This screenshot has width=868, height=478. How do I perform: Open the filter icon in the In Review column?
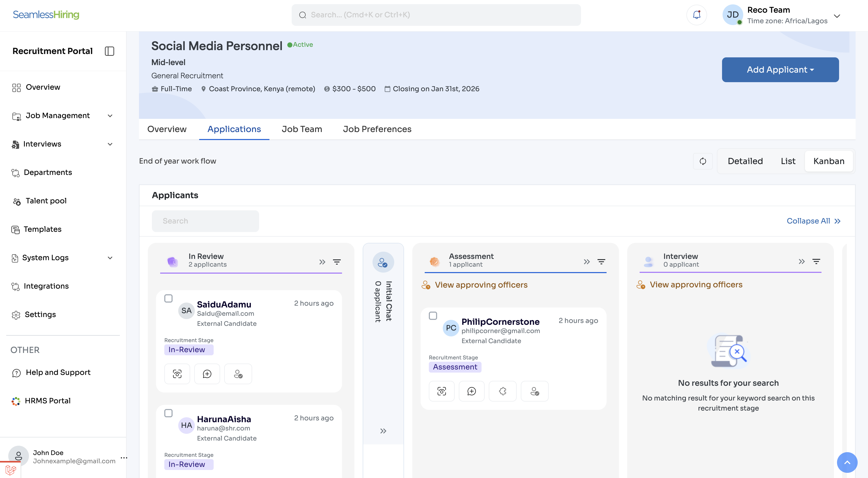(337, 262)
